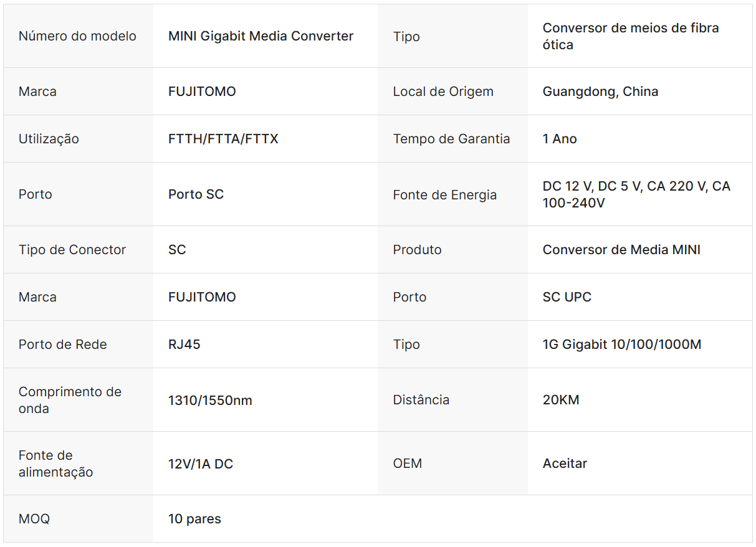
Task: Click the "Fonte de Energia" label
Action: click(444, 195)
